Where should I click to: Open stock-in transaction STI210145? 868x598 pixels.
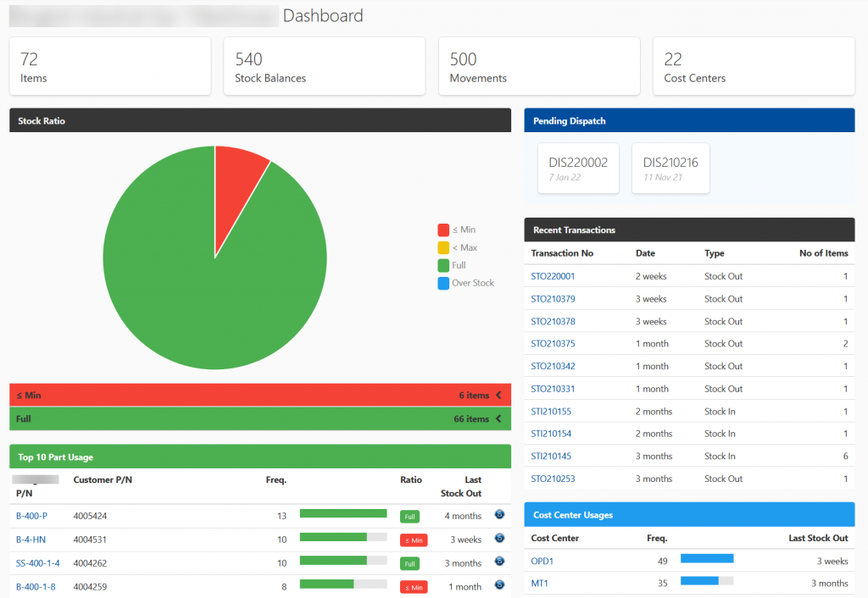551,456
